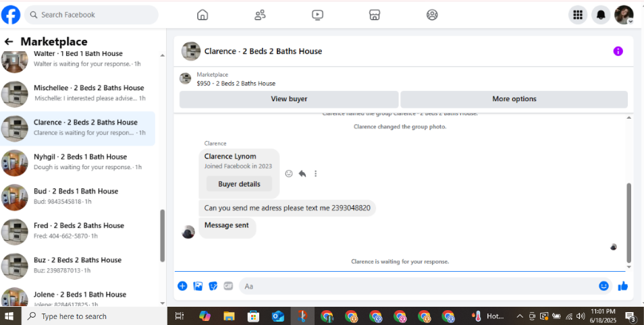Open the nine-dot Menu grid icon

pyautogui.click(x=578, y=15)
